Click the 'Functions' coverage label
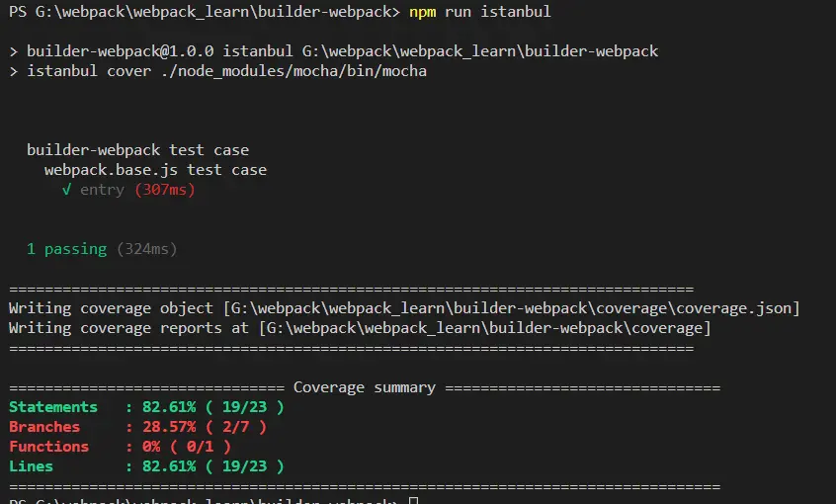This screenshot has width=836, height=504. point(49,447)
